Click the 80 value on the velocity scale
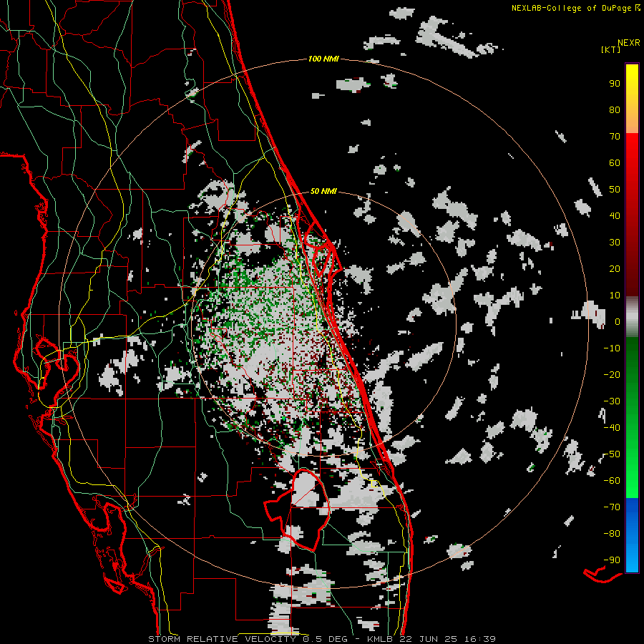Screen dimensions: 644x644 pyautogui.click(x=615, y=110)
